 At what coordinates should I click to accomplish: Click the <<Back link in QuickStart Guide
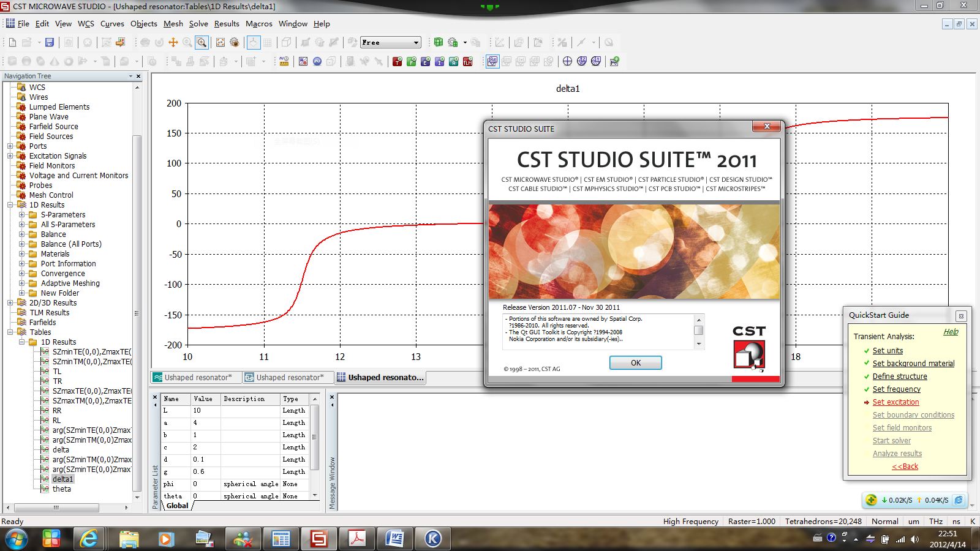click(x=905, y=467)
